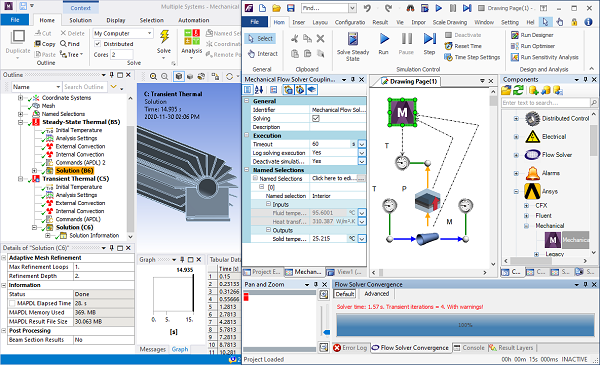
Task: Click the Copy button in Mechanical ribbon
Action: click(45, 44)
